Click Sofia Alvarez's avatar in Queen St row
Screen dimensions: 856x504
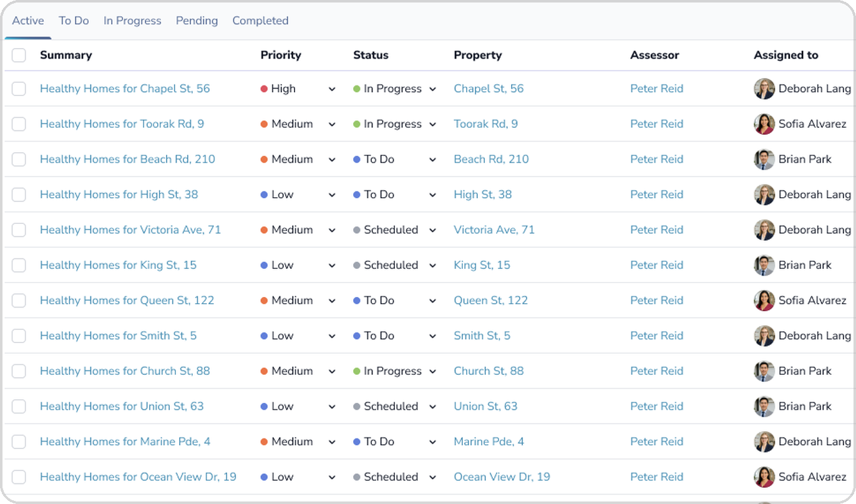pyautogui.click(x=764, y=300)
